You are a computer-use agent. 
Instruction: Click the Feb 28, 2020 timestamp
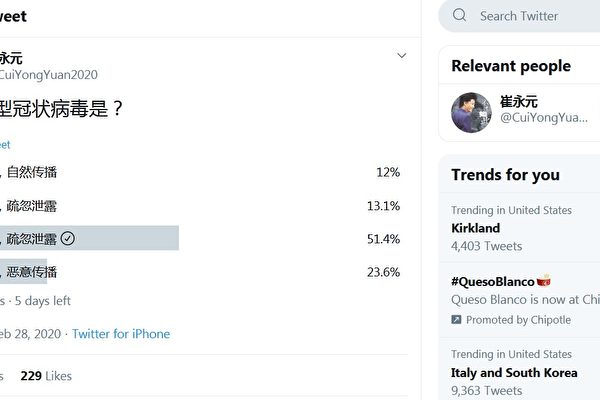coord(30,334)
